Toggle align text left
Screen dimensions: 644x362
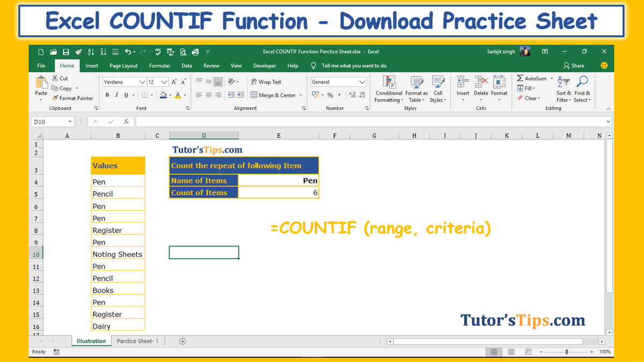click(x=199, y=95)
